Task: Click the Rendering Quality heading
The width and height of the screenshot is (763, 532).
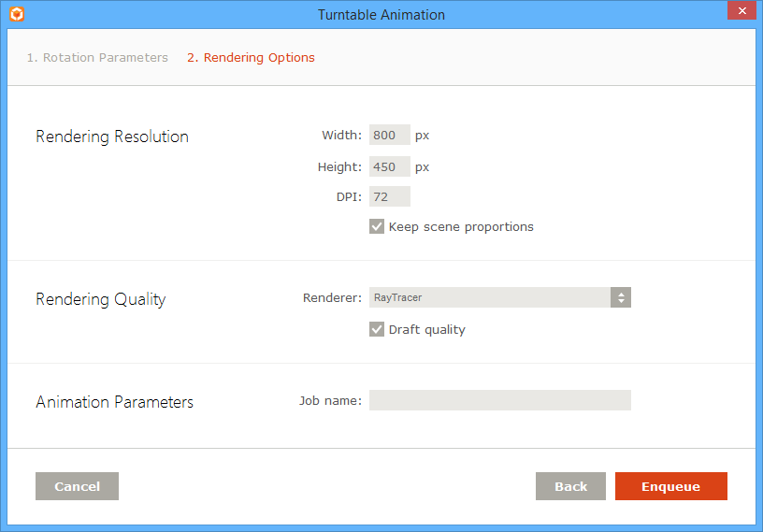Action: pyautogui.click(x=101, y=299)
